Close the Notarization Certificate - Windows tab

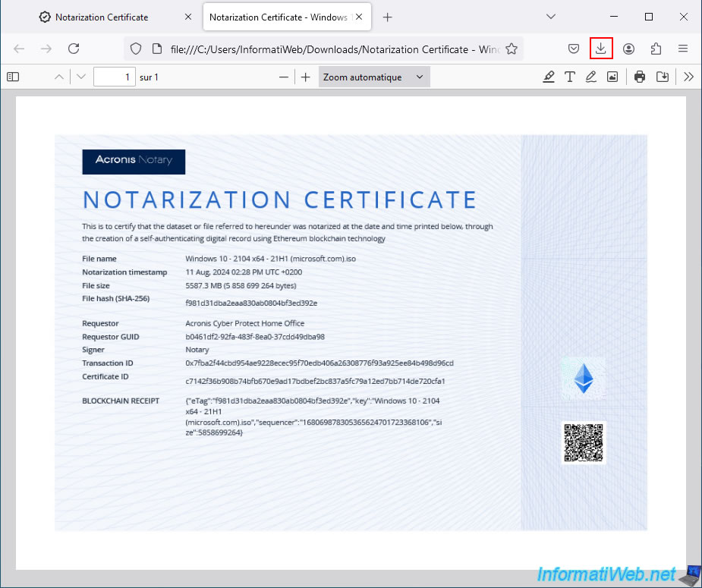[x=359, y=17]
